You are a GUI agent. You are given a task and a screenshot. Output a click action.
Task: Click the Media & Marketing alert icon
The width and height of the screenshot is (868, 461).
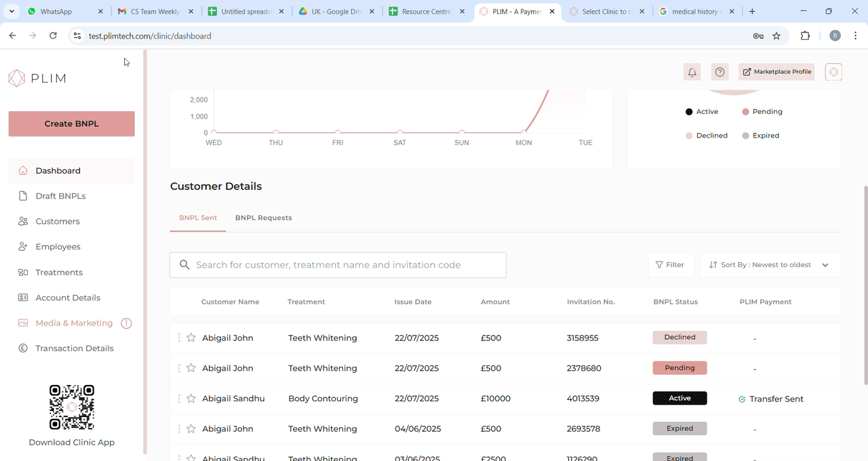point(126,323)
